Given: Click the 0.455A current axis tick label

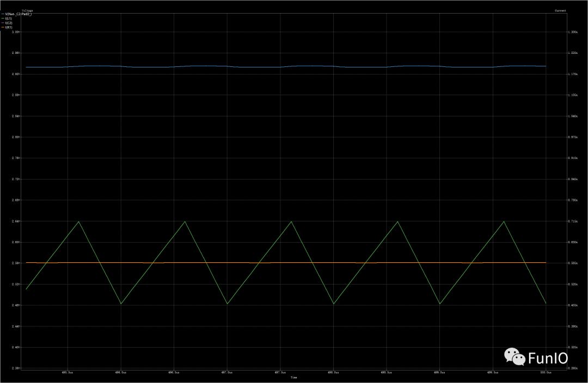Looking at the screenshot, I should point(573,305).
